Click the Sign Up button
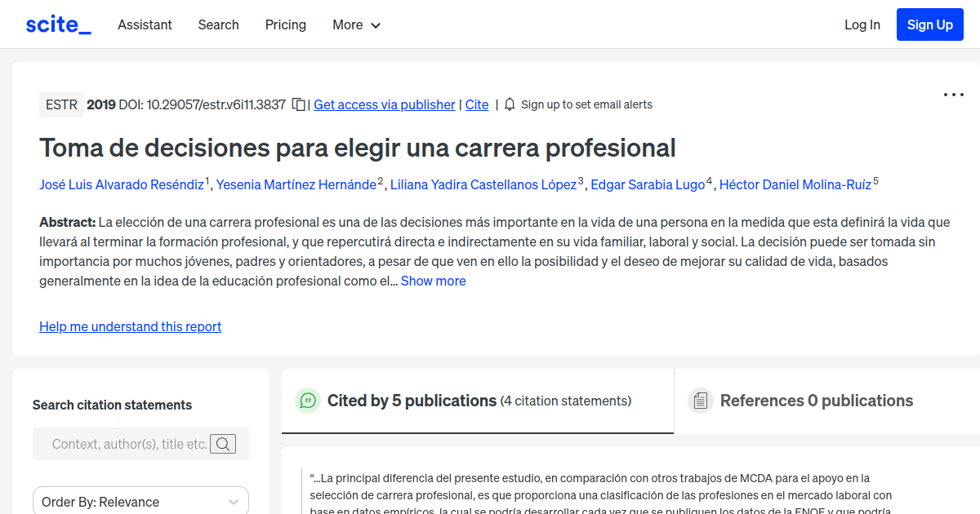This screenshot has height=514, width=980. (929, 24)
